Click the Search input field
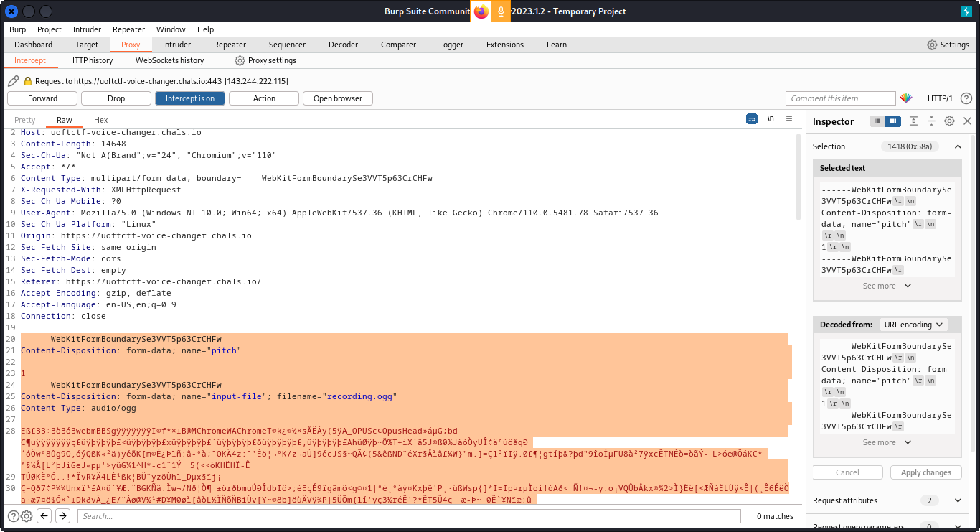This screenshot has height=532, width=980. (409, 515)
